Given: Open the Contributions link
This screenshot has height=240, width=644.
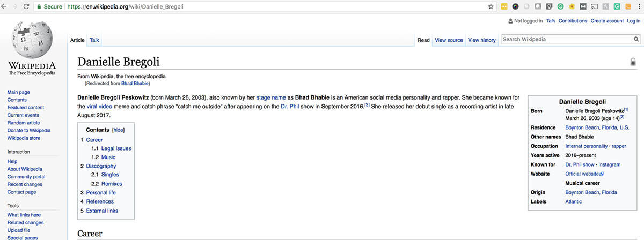Looking at the screenshot, I should point(573,21).
